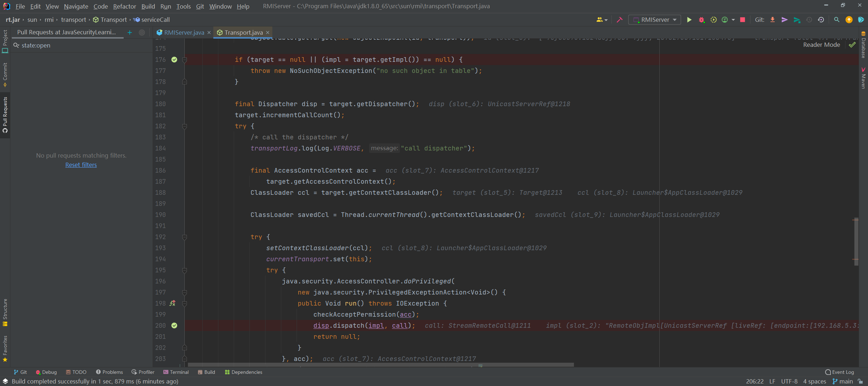Update project with Git pull arrow
The image size is (868, 386).
click(773, 20)
